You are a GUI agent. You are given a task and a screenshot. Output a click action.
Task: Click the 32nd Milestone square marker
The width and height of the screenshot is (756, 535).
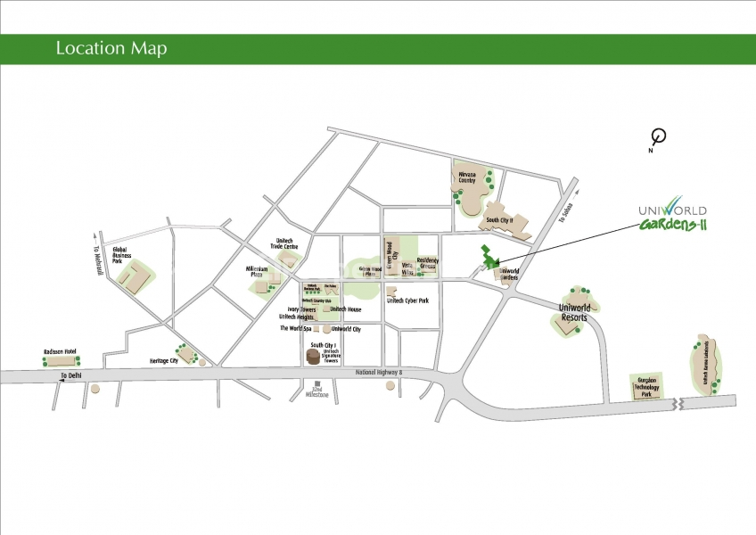click(x=317, y=383)
